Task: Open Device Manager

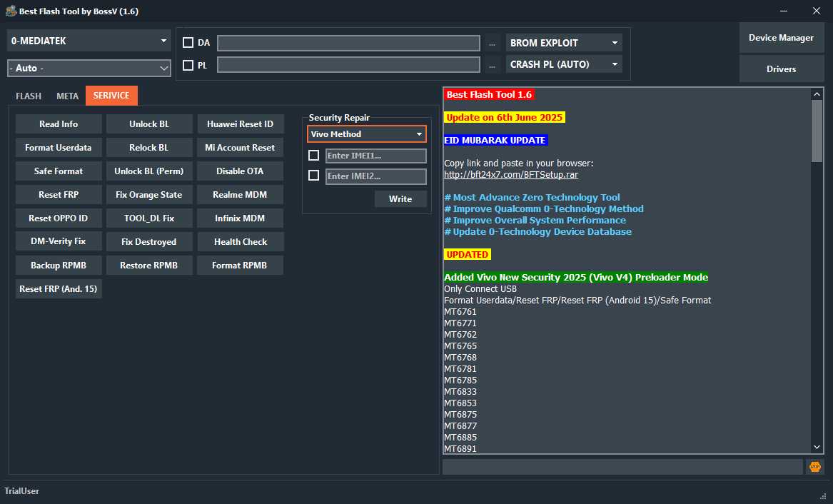Action: pos(781,37)
